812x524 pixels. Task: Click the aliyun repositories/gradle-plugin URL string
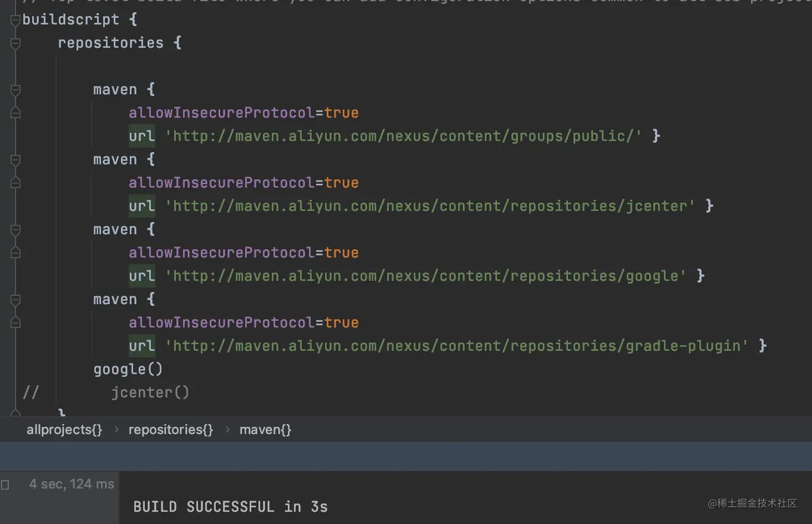(x=456, y=346)
